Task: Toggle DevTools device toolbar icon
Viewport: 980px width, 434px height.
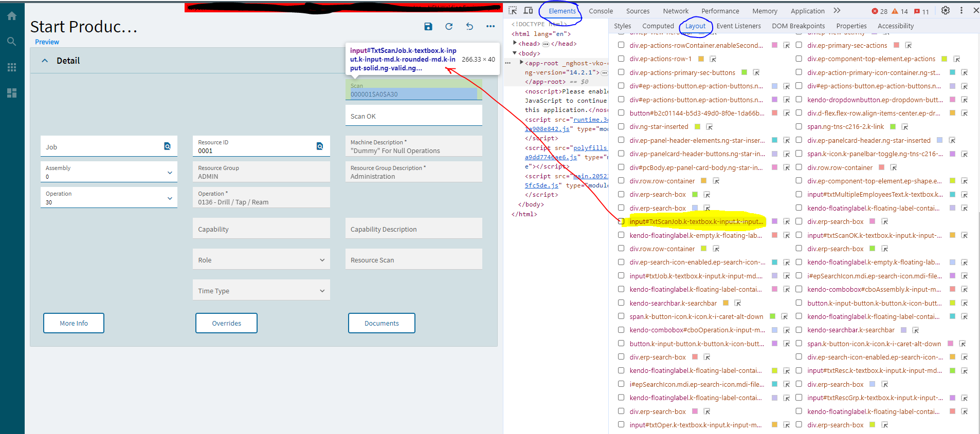Action: pos(528,11)
